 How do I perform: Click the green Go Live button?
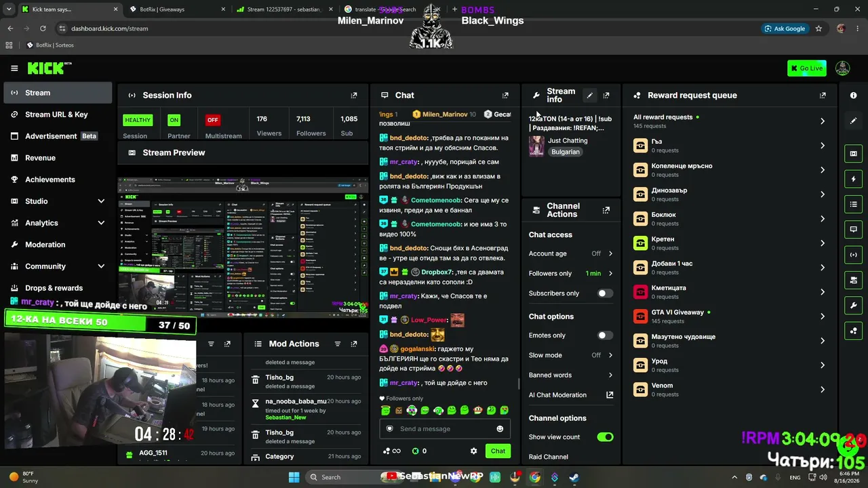tap(807, 68)
